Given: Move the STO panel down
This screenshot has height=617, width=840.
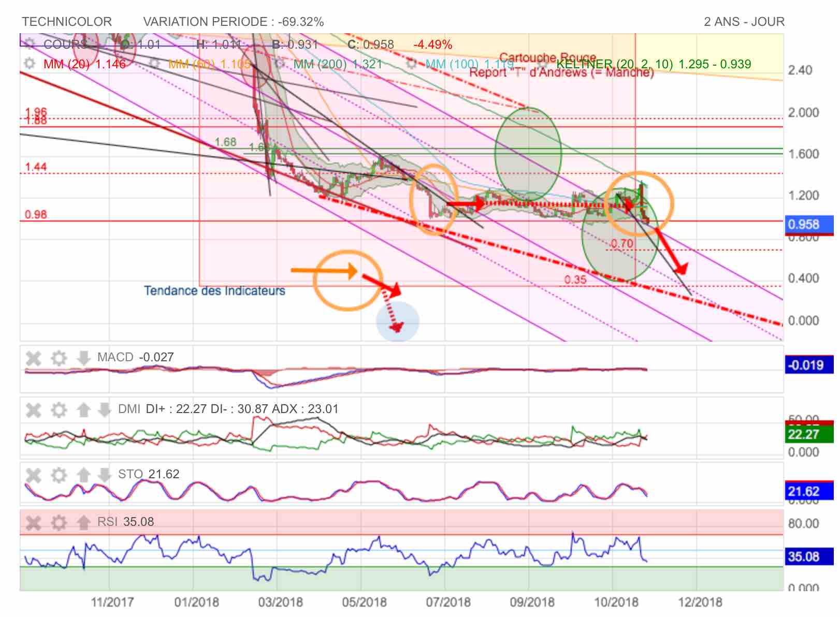Looking at the screenshot, I should 104,475.
